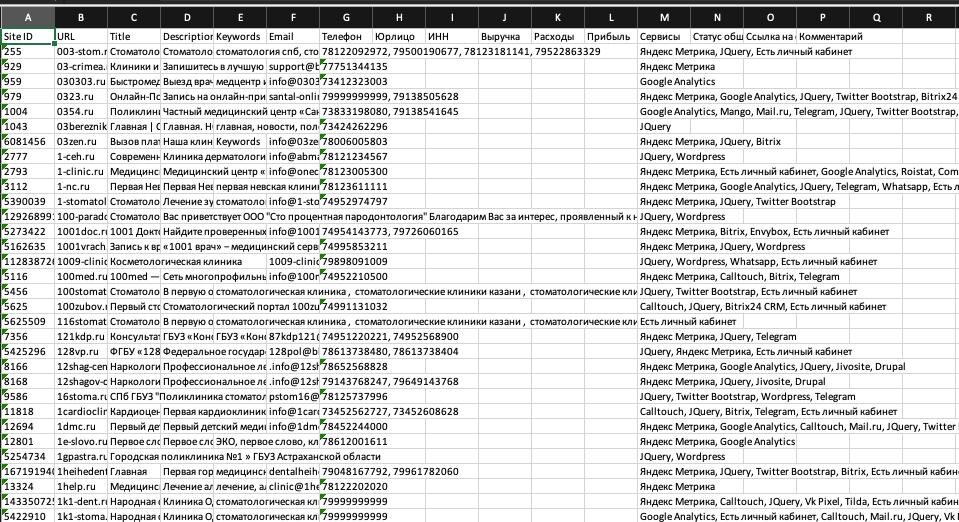Viewport: 959px width, 522px height.
Task: Click phone cell '78006005803'
Action: point(346,142)
